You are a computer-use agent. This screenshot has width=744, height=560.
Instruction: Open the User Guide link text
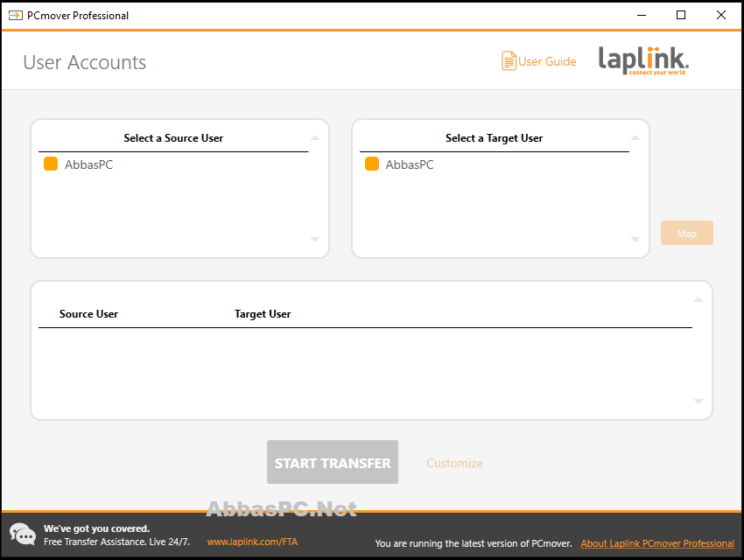547,61
